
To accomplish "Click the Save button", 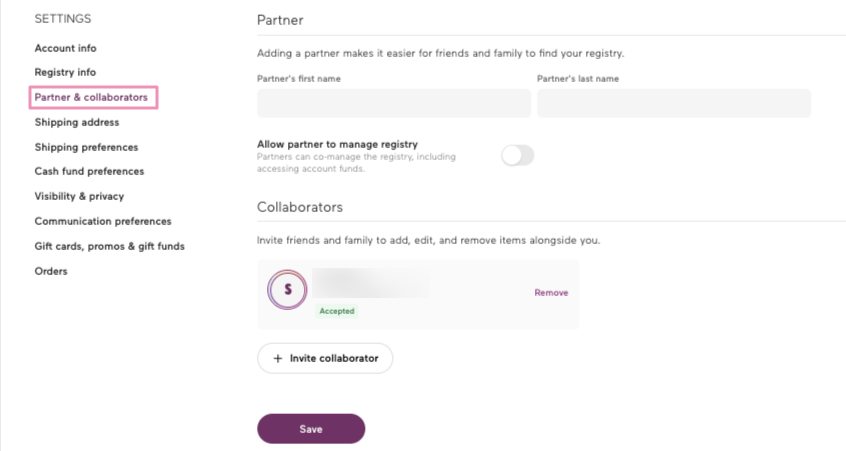I will pyautogui.click(x=311, y=429).
